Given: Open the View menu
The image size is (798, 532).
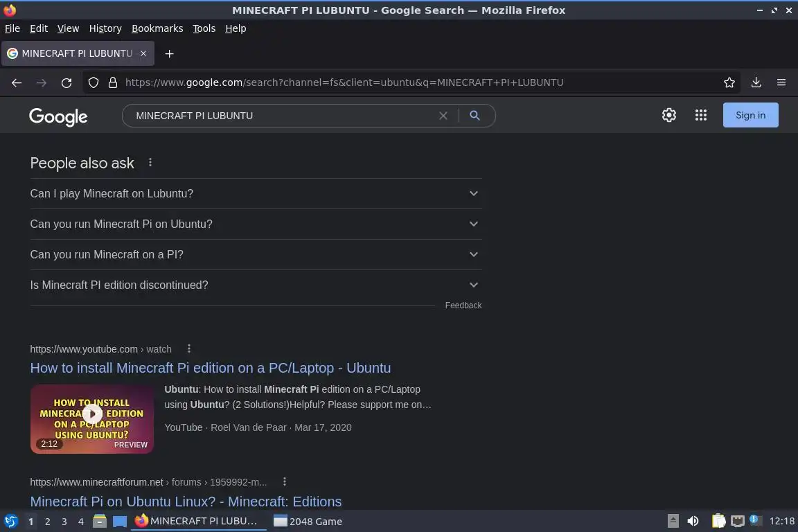Looking at the screenshot, I should [x=68, y=28].
